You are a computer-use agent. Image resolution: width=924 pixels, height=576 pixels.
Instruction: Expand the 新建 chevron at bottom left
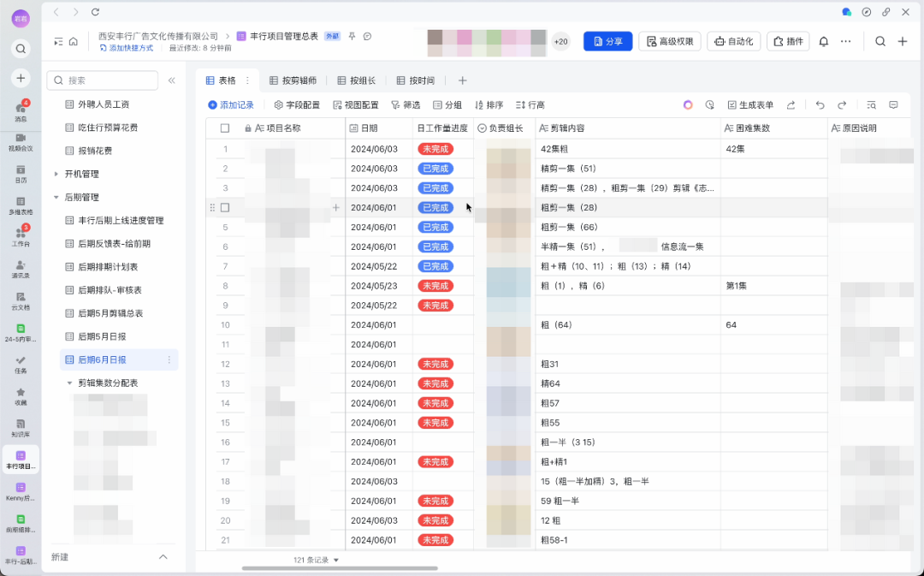(x=163, y=557)
